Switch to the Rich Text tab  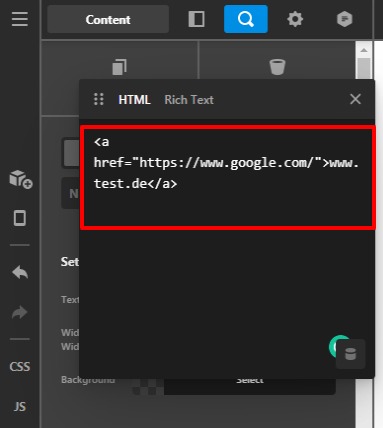[x=189, y=100]
